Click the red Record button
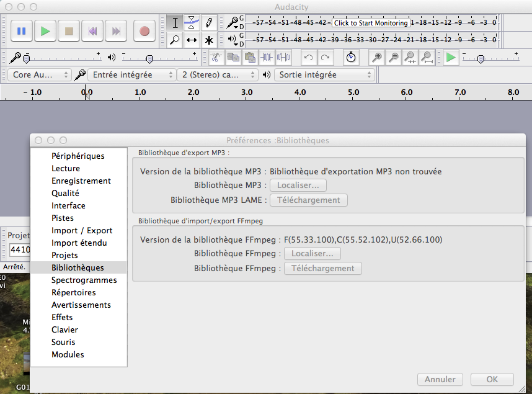This screenshot has width=532, height=394. point(144,31)
